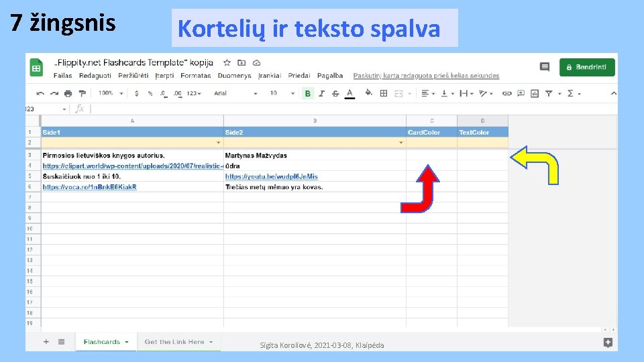Print the spreadsheet

(68, 94)
